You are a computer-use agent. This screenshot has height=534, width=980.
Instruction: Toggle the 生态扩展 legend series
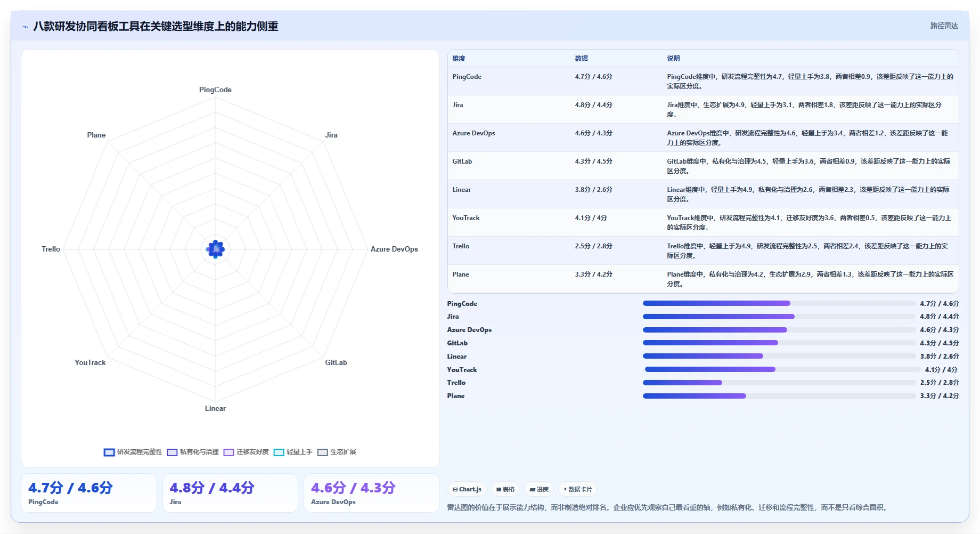[x=337, y=452]
